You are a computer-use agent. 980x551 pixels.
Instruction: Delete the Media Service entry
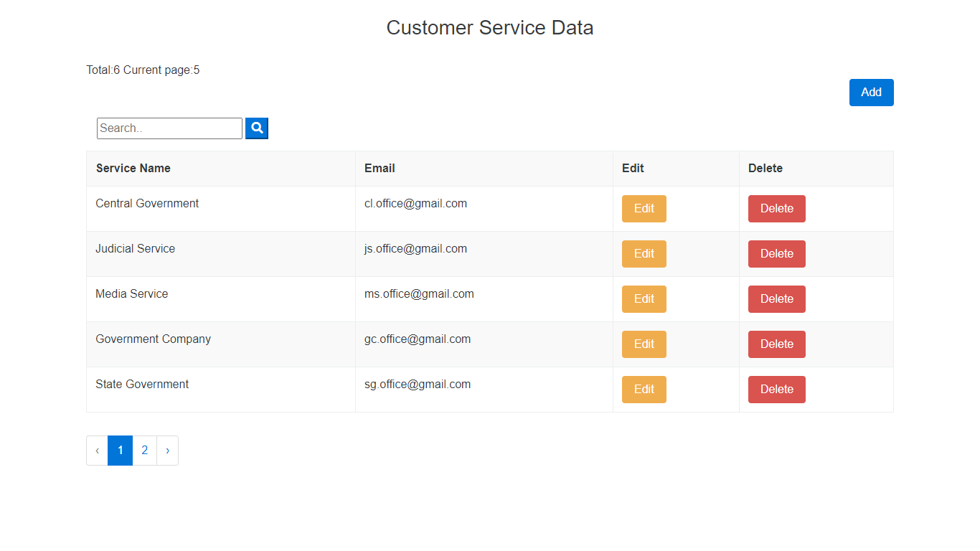coord(776,299)
